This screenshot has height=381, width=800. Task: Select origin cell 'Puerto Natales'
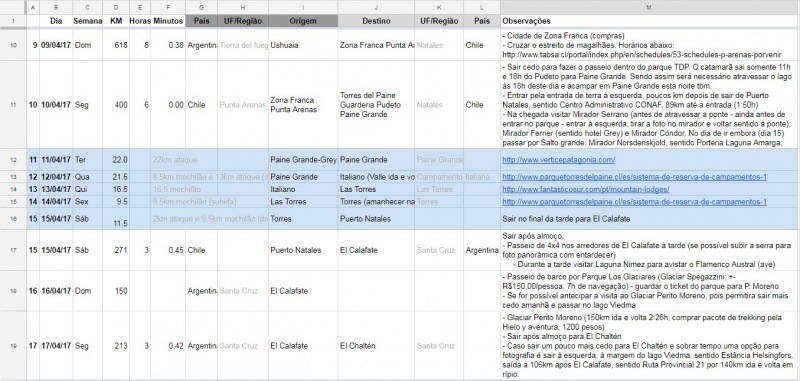point(303,250)
